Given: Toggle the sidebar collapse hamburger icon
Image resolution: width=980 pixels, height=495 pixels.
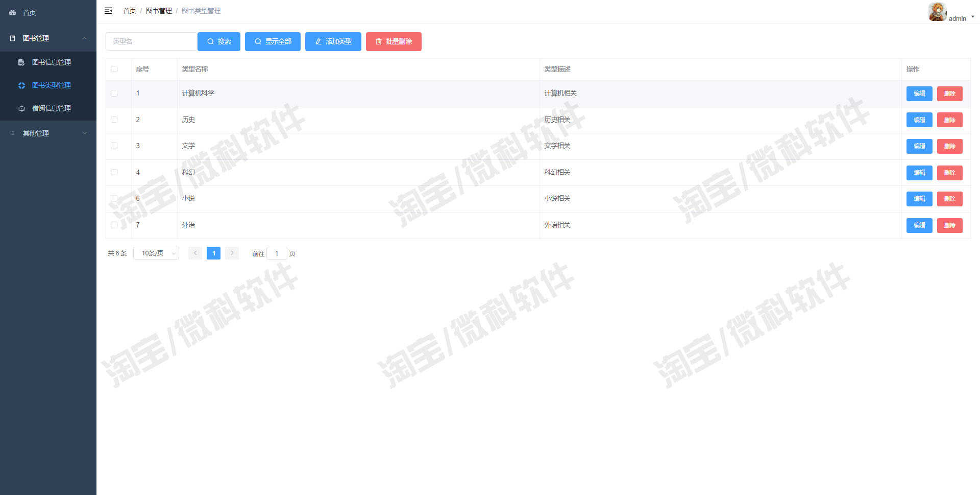Looking at the screenshot, I should [108, 11].
